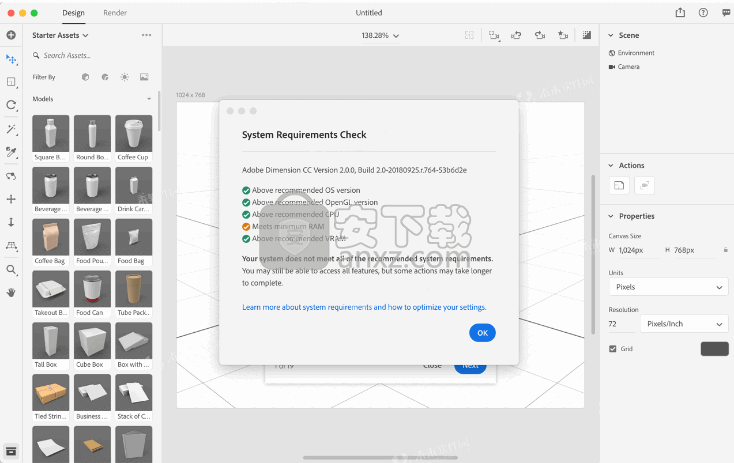This screenshot has height=463, width=734.
Task: Open the Starter Assets more options menu
Action: pos(147,35)
